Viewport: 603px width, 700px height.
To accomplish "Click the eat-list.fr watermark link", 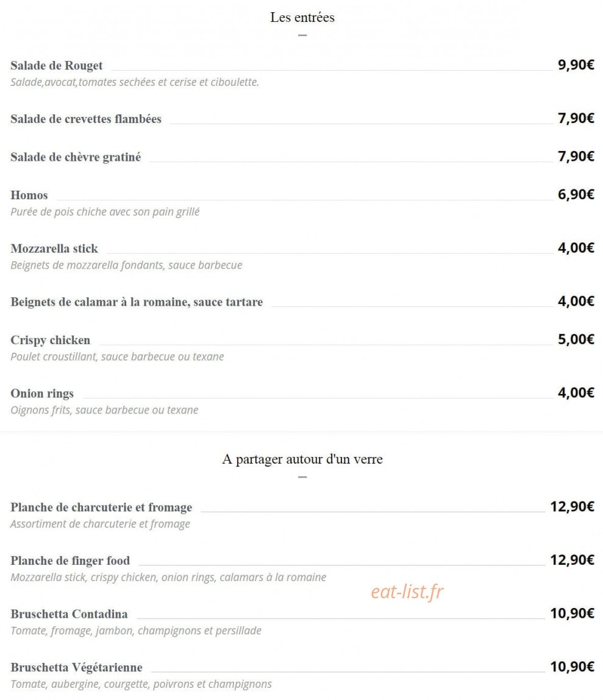I will click(x=407, y=592).
